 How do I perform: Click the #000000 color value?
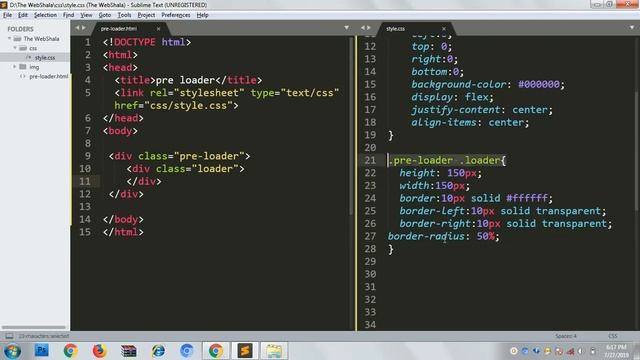pos(539,84)
